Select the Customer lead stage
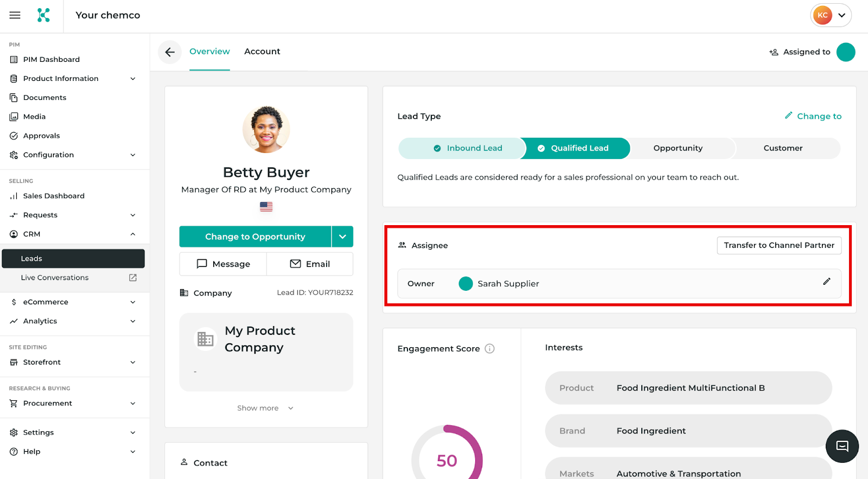The width and height of the screenshot is (868, 479). (782, 148)
